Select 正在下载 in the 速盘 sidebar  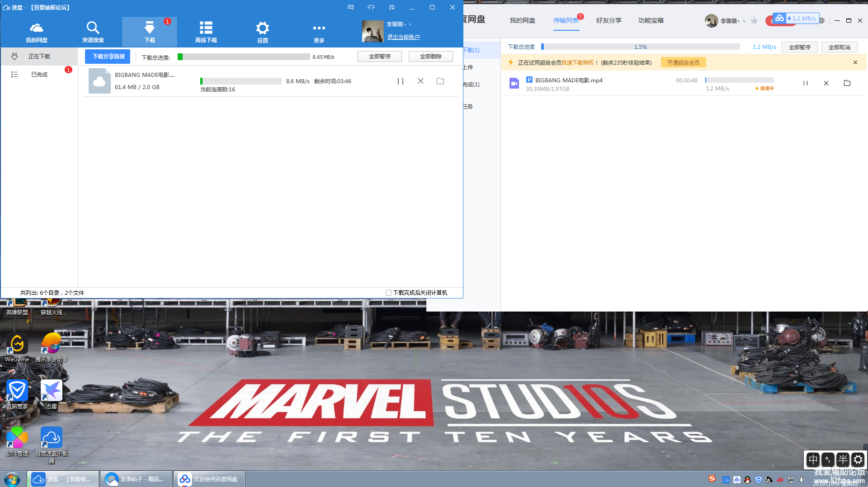pyautogui.click(x=39, y=57)
